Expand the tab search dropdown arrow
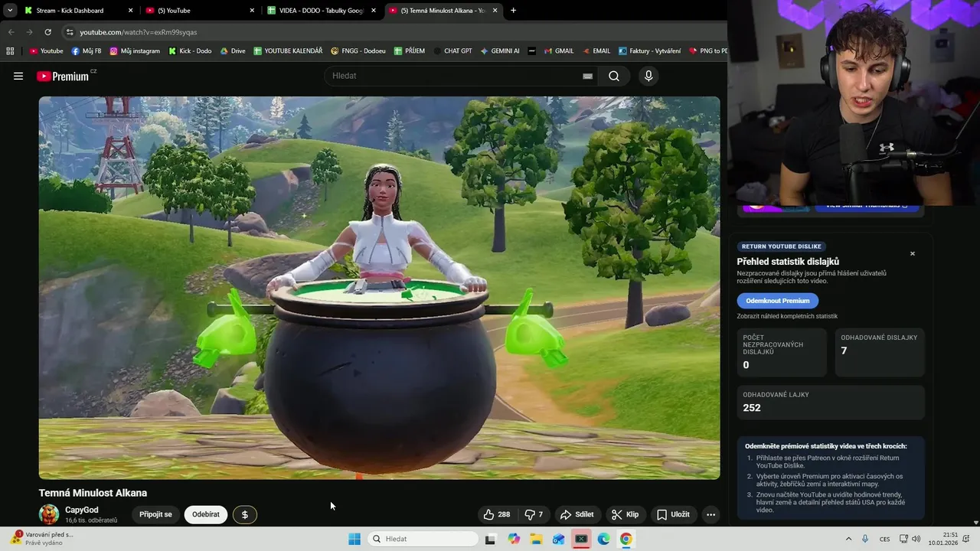This screenshot has height=551, width=980. coord(9,11)
